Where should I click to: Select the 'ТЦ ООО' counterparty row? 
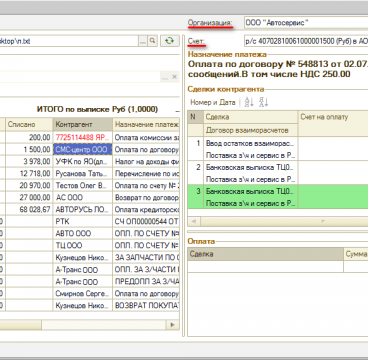coord(83,246)
